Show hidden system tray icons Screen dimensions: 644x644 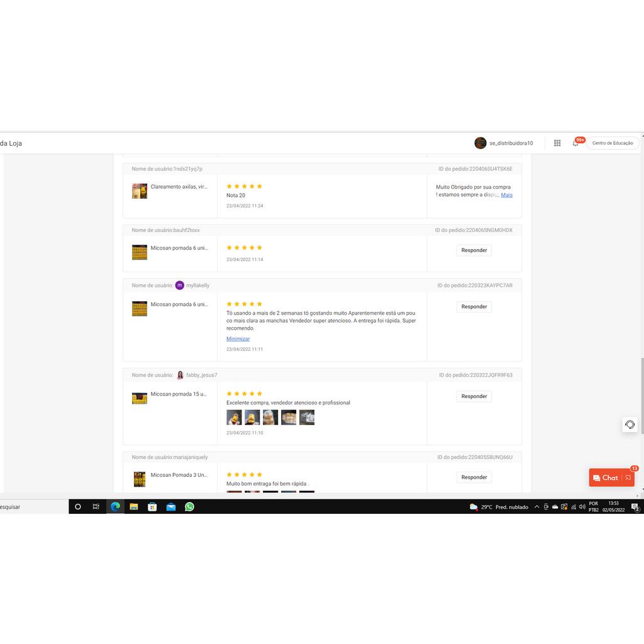[x=536, y=507]
